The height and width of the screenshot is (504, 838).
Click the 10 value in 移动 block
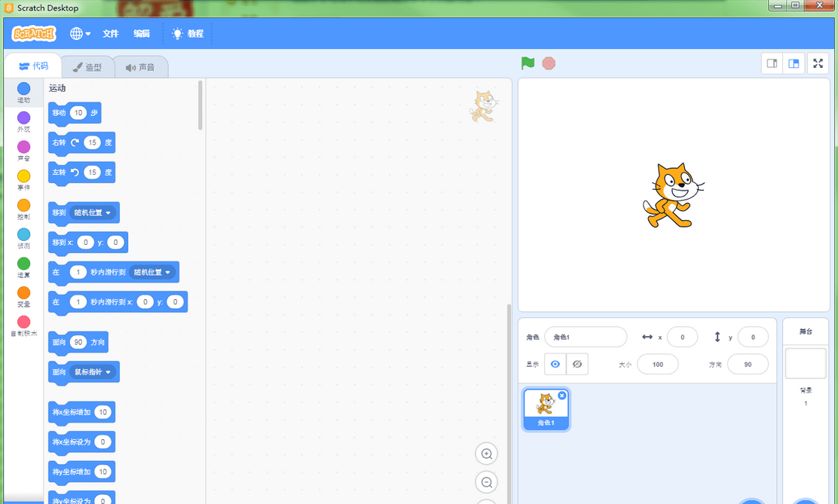click(78, 113)
